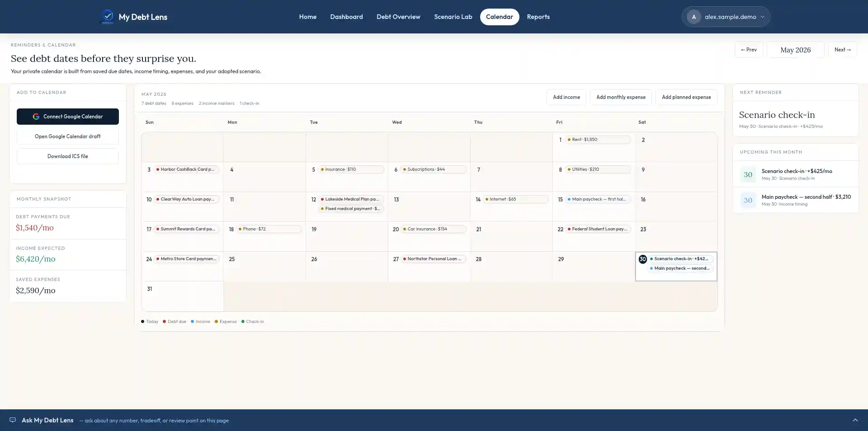868x431 pixels.
Task: Go to the Home tab
Action: pos(308,17)
